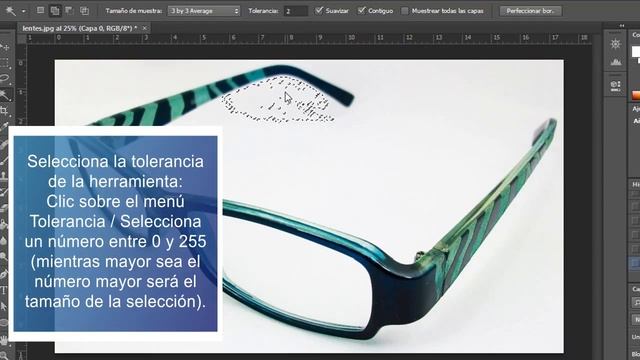640x360 pixels.
Task: Select the Zoom tool
Action: [4, 355]
